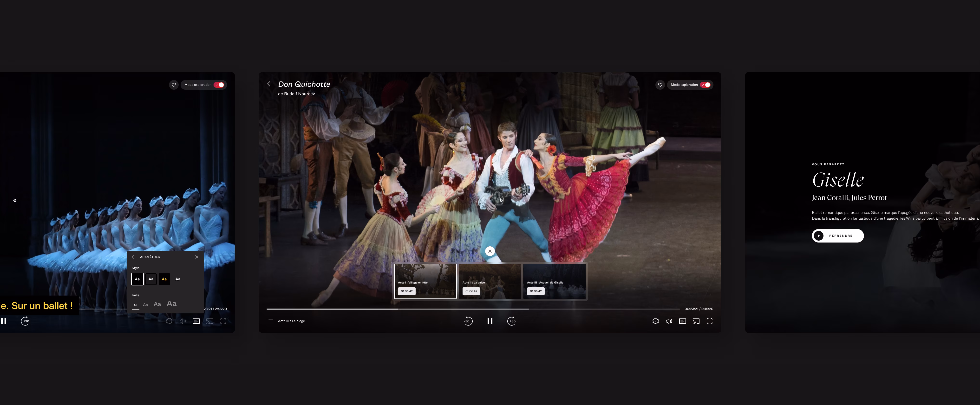Click the 01:06:42 badge on Acte III card
The width and height of the screenshot is (980, 405).
(x=536, y=291)
